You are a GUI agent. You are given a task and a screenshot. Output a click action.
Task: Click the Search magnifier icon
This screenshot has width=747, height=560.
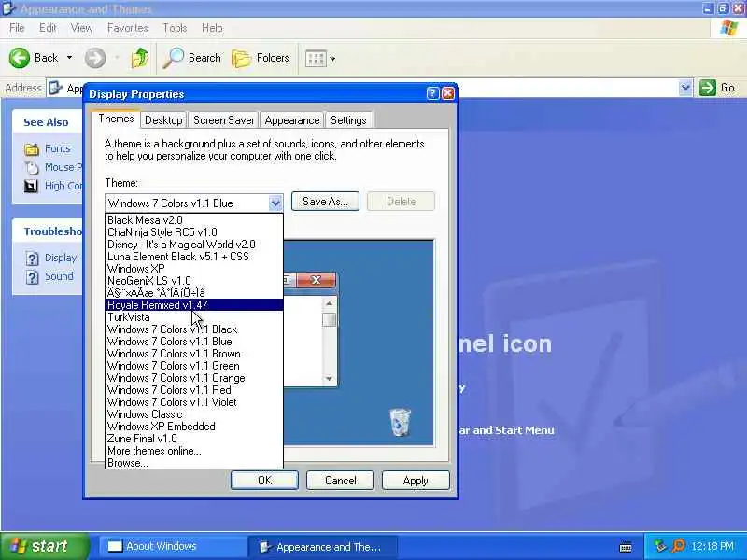coord(173,58)
